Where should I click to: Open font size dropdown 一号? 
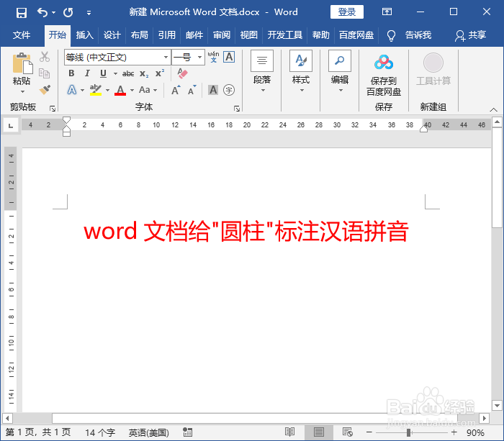(x=189, y=57)
